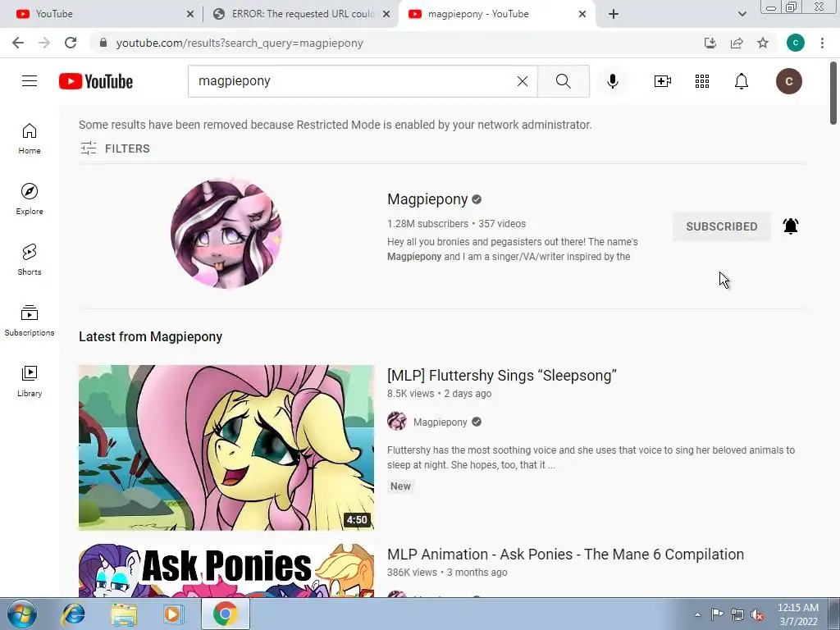Switch to the ERROR requested URL tab
Viewport: 840px width, 630px height.
coord(300,14)
